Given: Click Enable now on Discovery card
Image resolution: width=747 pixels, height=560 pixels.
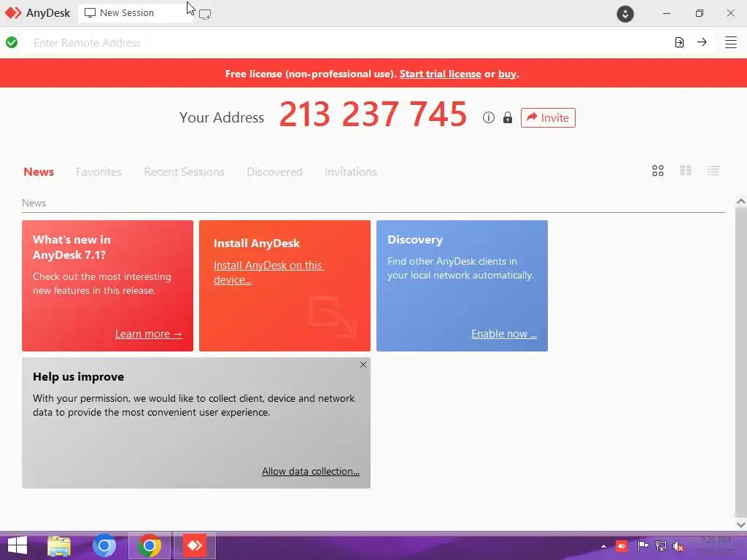Looking at the screenshot, I should (504, 334).
